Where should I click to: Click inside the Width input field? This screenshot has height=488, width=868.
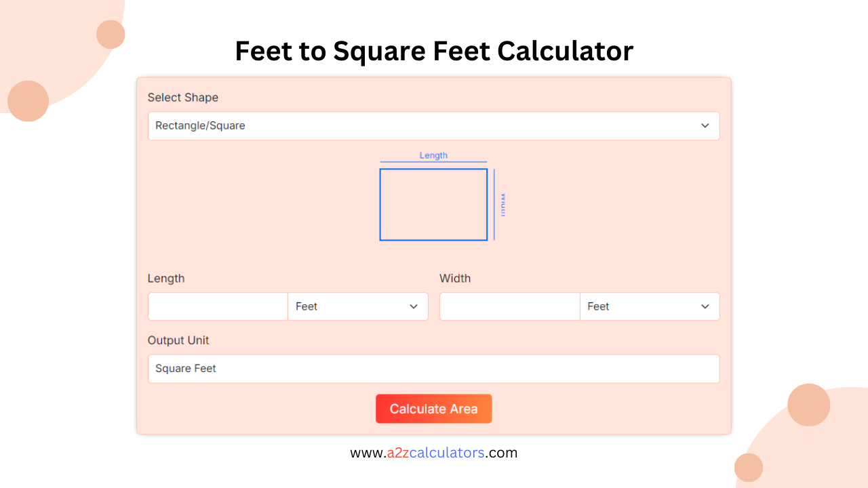click(x=509, y=306)
